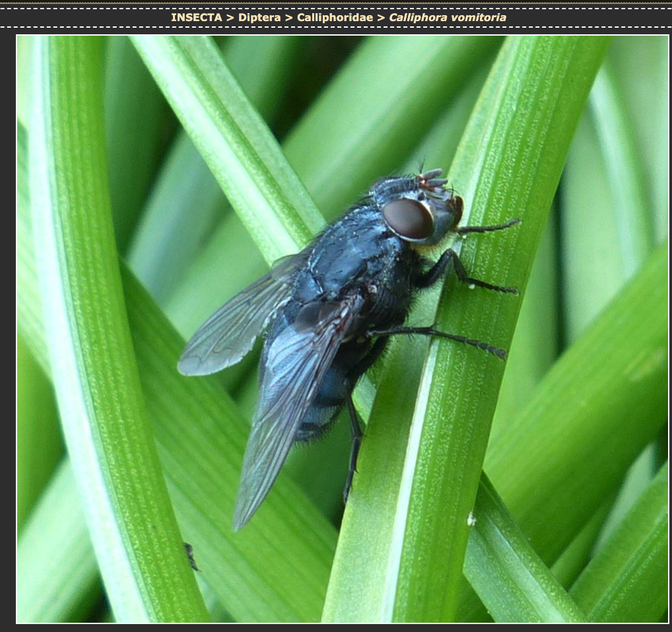Click the small dark insect at bottom left
This screenshot has height=632, width=672.
point(191,555)
